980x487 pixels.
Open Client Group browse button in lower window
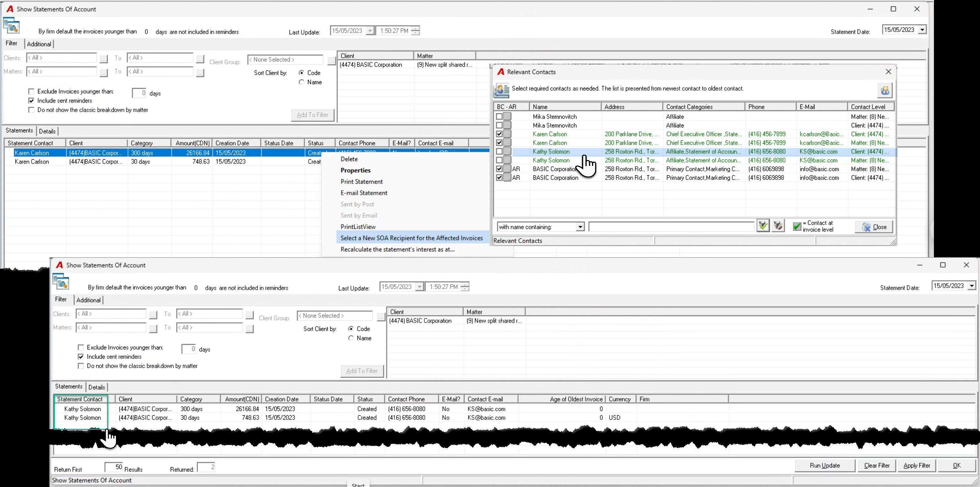[x=381, y=317]
